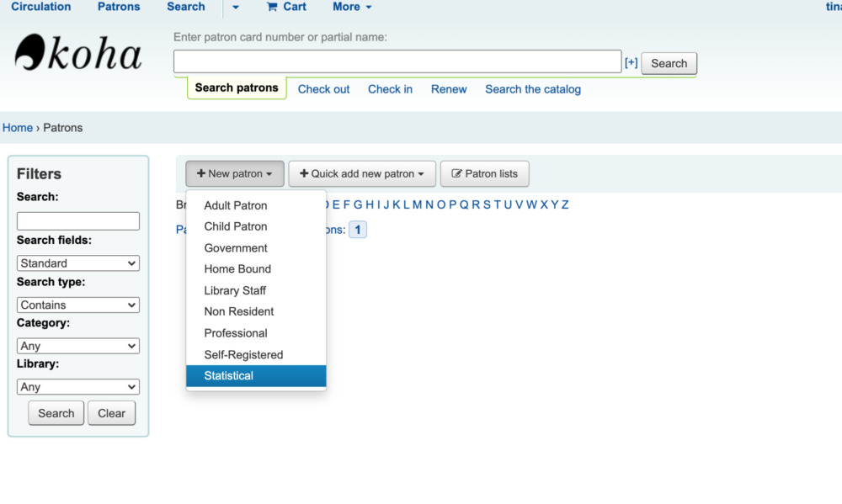Focus the patron card number input
This screenshot has width=842, height=504.
click(397, 61)
